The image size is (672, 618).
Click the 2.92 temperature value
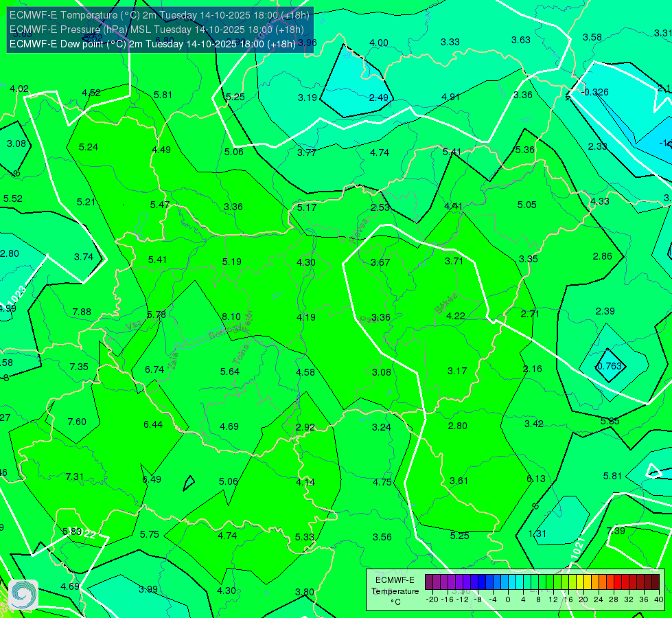(305, 427)
